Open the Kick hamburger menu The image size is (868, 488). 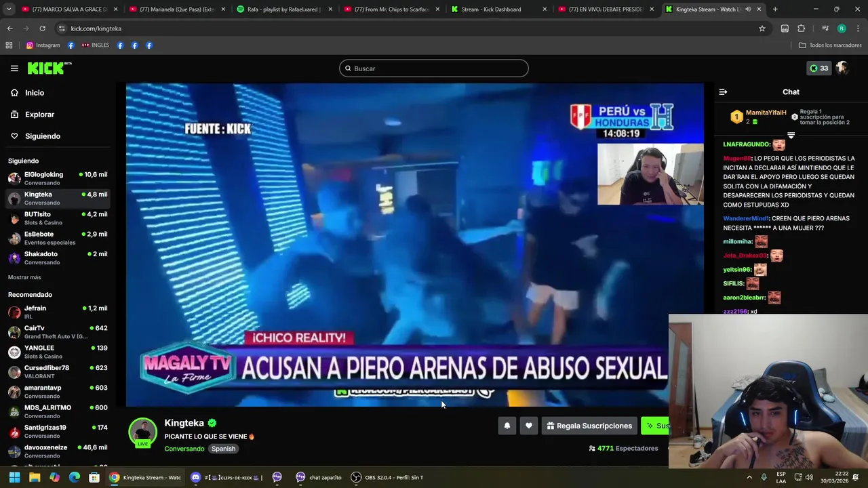point(14,68)
